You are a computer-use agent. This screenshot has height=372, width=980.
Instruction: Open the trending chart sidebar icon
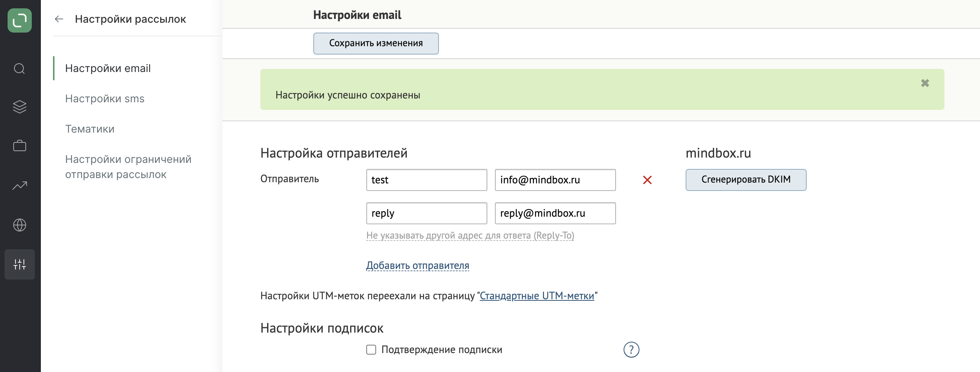tap(19, 185)
